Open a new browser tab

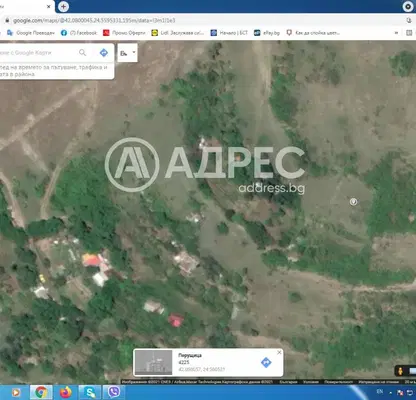click(x=63, y=6)
